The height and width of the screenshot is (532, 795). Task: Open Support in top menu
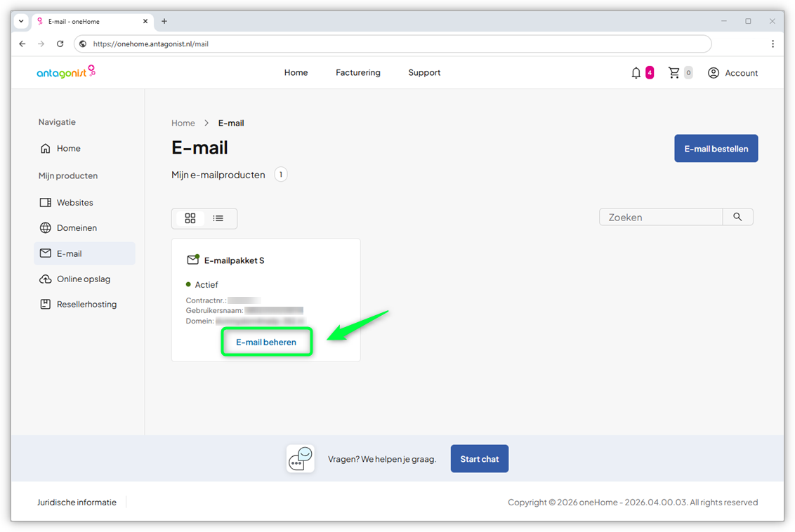pyautogui.click(x=424, y=72)
